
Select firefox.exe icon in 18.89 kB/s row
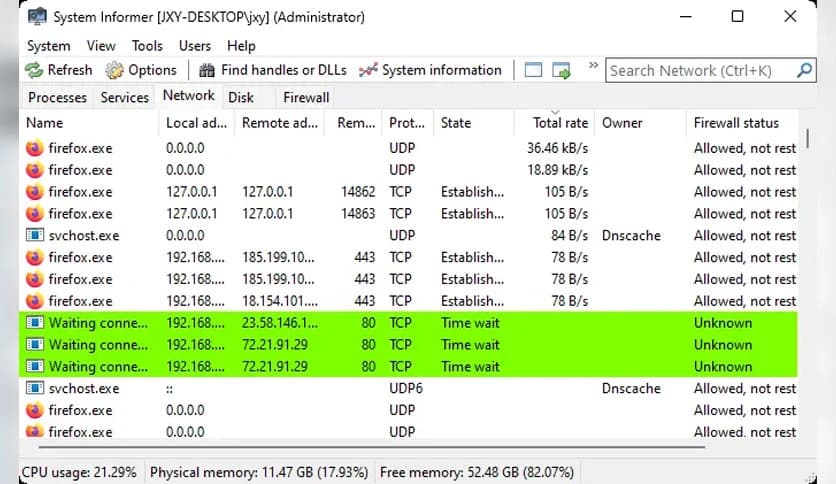tap(35, 170)
